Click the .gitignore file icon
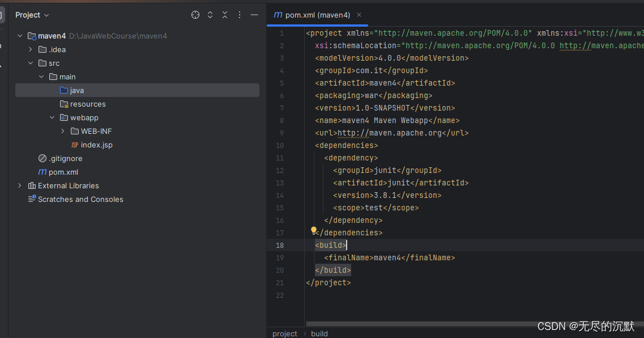644x338 pixels. point(42,158)
